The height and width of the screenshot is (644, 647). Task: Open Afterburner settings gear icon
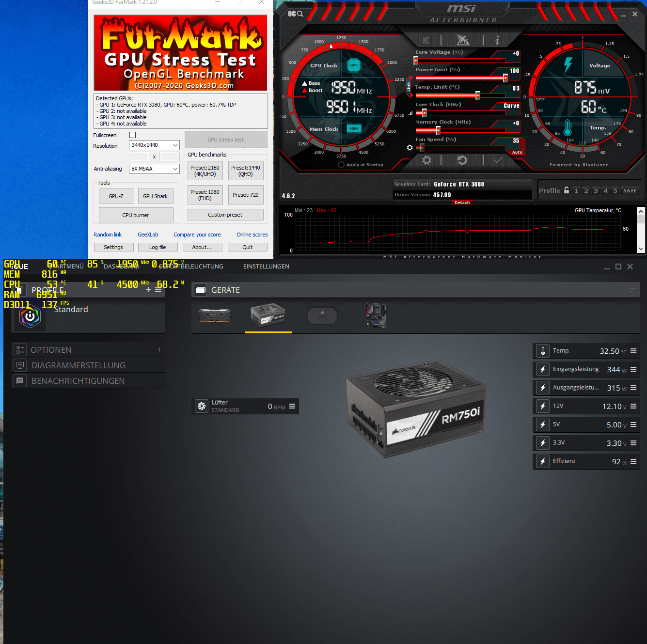[426, 160]
